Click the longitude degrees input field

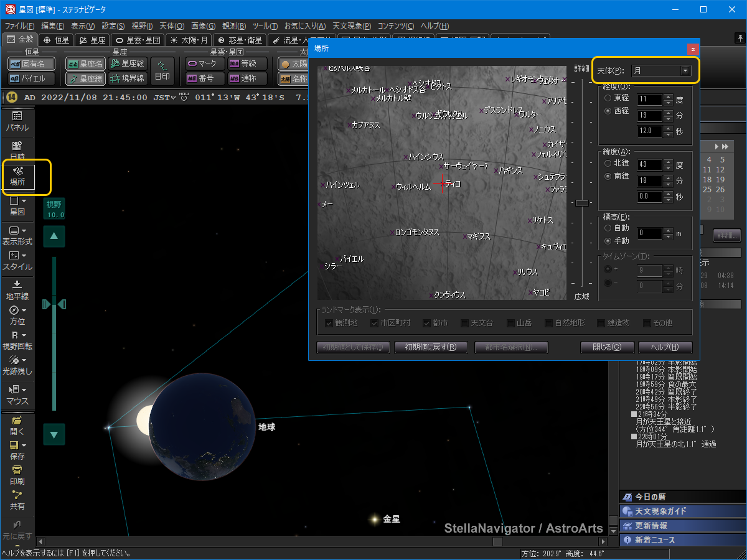(650, 99)
